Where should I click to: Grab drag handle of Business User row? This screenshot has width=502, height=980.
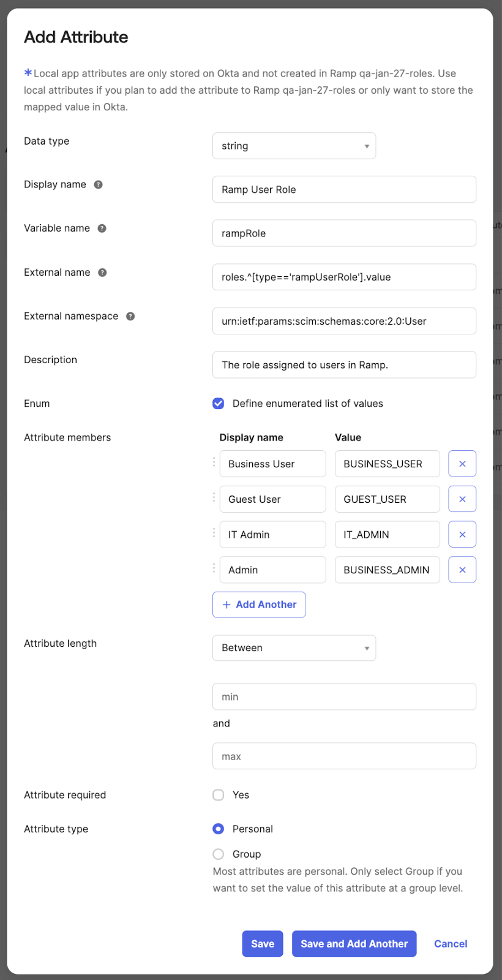click(214, 462)
